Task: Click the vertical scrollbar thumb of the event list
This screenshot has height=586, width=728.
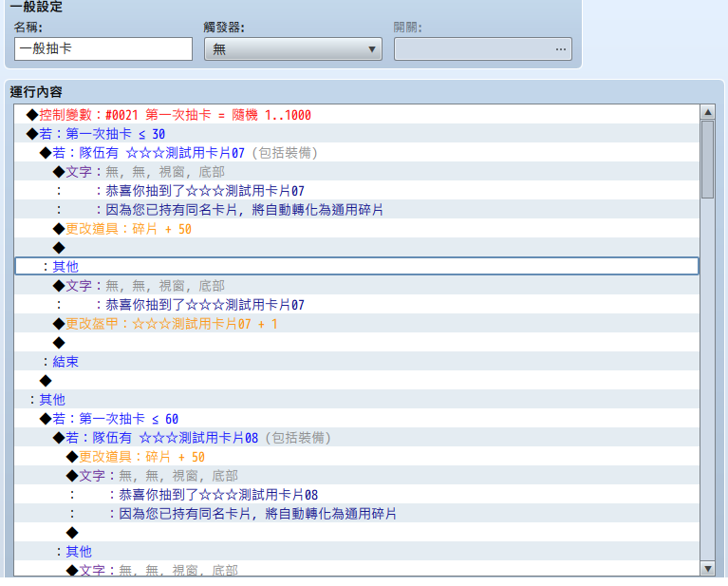Action: (707, 160)
